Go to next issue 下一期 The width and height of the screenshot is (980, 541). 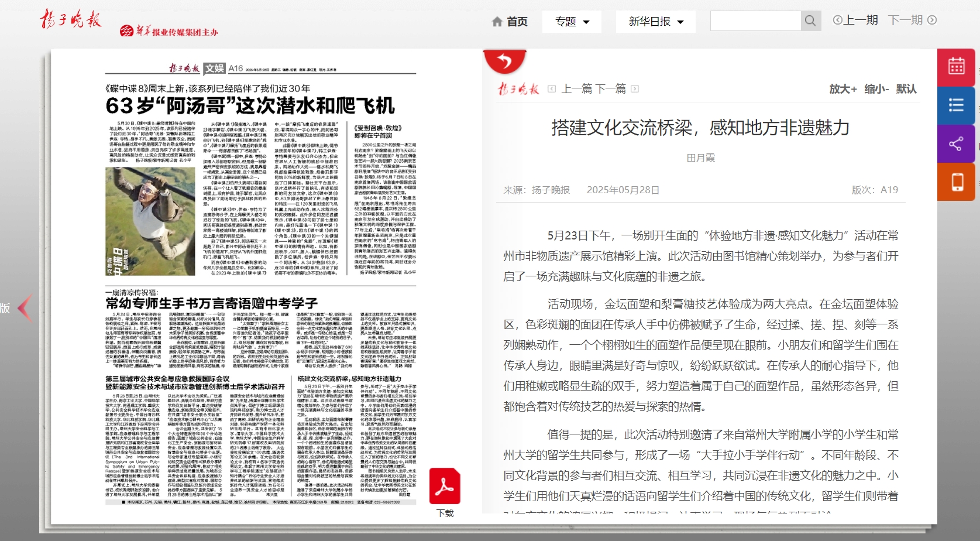coord(912,20)
